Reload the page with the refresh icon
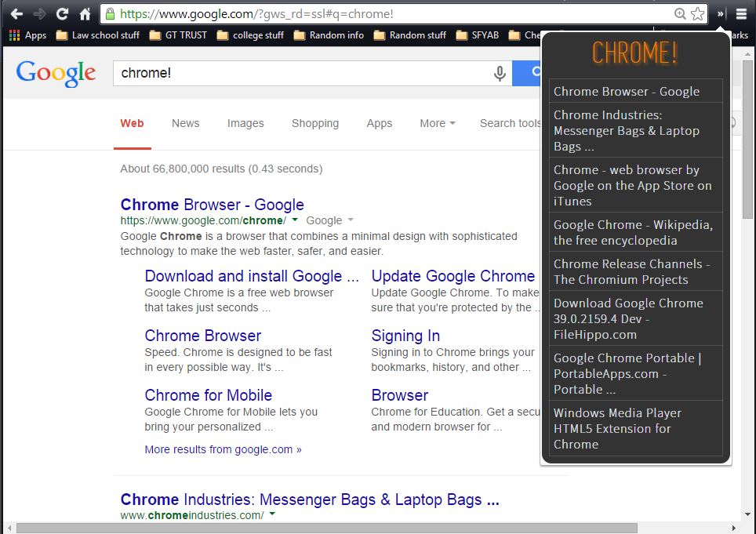 pyautogui.click(x=62, y=14)
